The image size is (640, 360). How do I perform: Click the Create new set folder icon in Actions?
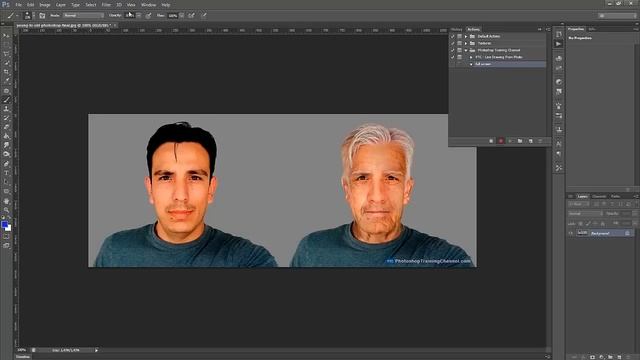pos(520,141)
